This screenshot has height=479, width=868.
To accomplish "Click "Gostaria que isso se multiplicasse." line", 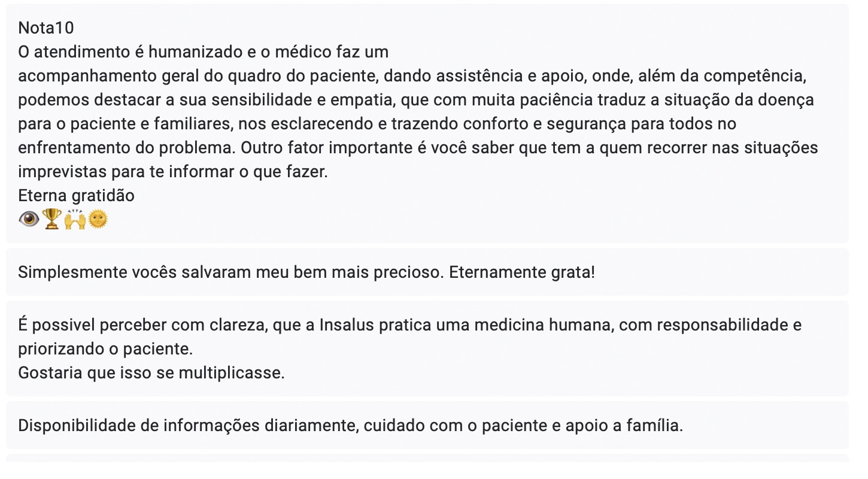I will coord(151,372).
